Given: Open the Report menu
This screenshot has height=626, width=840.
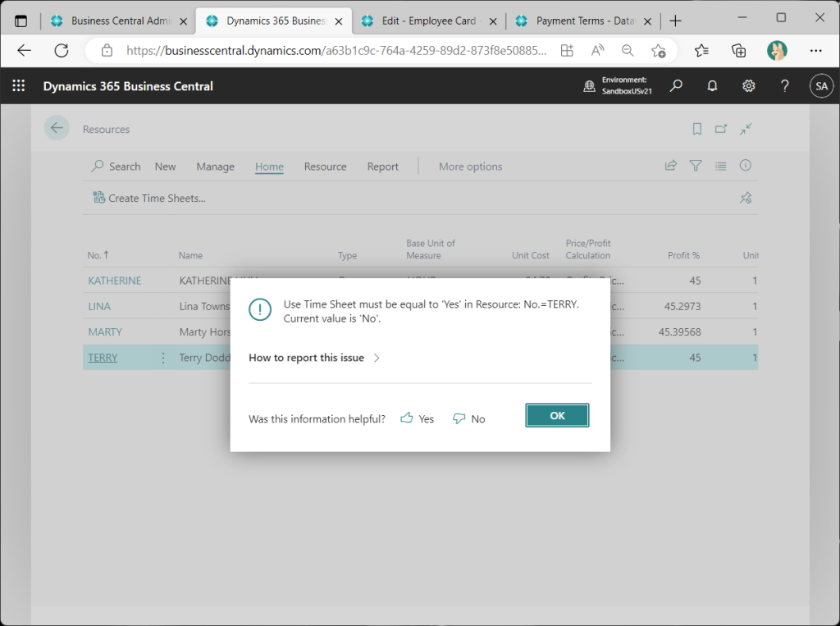Looking at the screenshot, I should 382,167.
